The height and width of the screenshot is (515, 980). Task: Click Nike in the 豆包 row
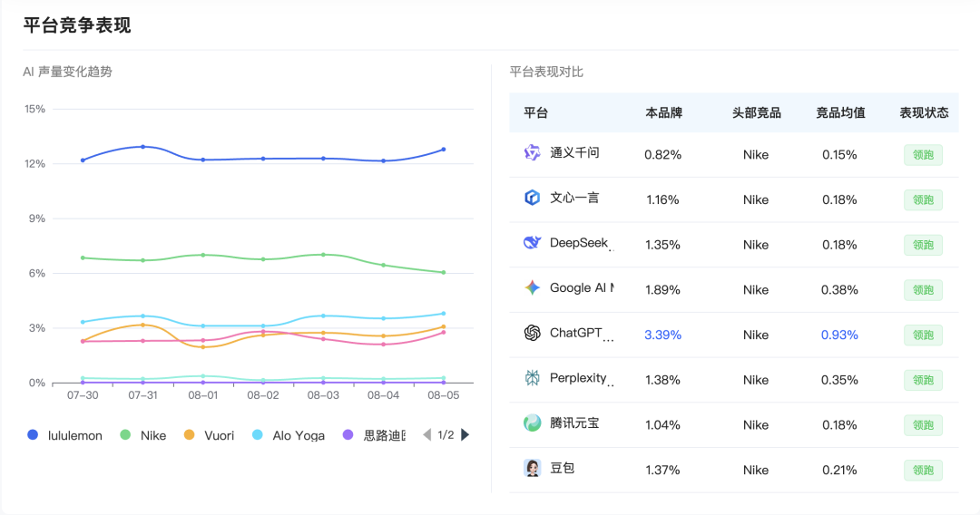pyautogui.click(x=756, y=470)
